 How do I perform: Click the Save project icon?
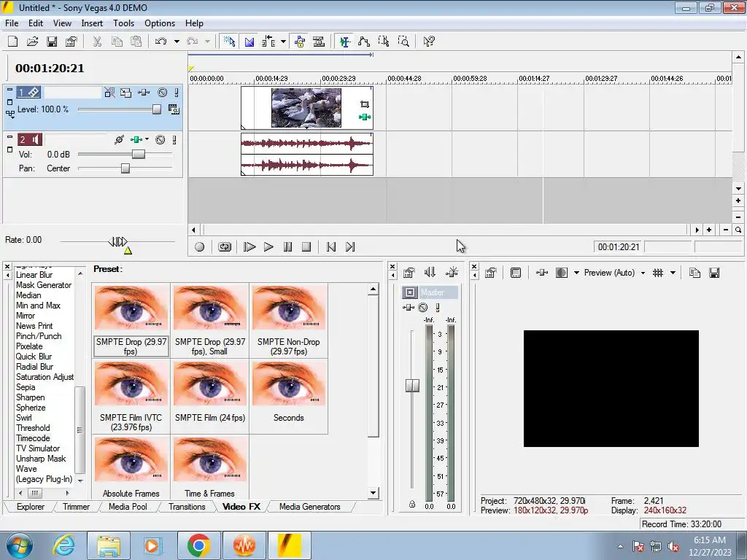pyautogui.click(x=52, y=42)
